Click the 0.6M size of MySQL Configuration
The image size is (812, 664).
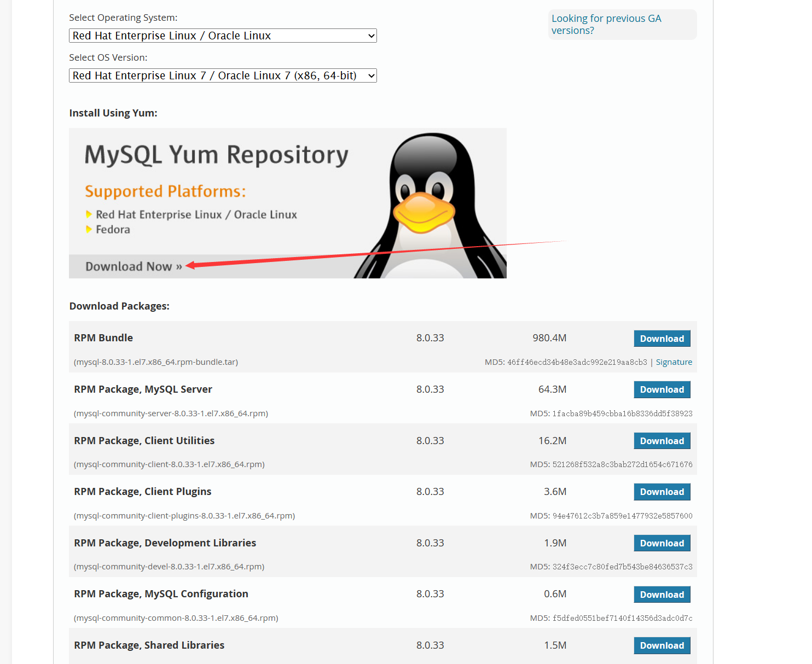coord(555,594)
